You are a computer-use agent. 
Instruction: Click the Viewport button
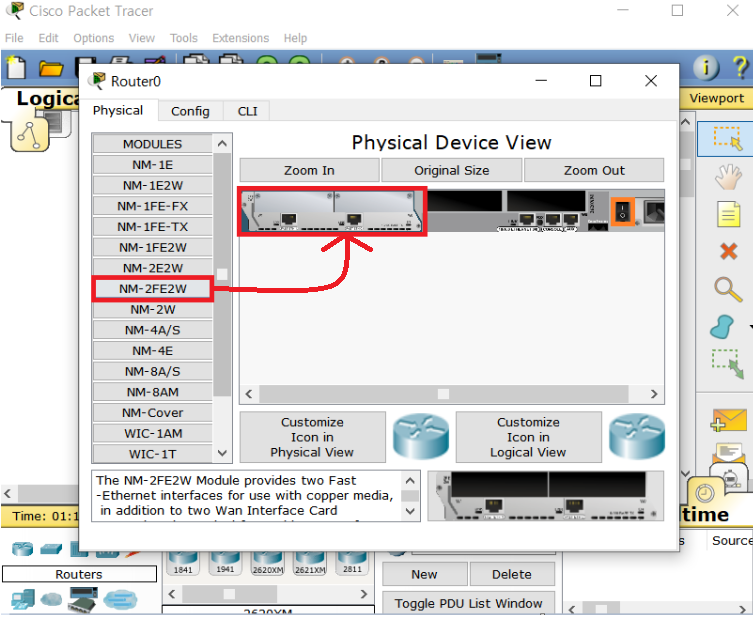717,98
